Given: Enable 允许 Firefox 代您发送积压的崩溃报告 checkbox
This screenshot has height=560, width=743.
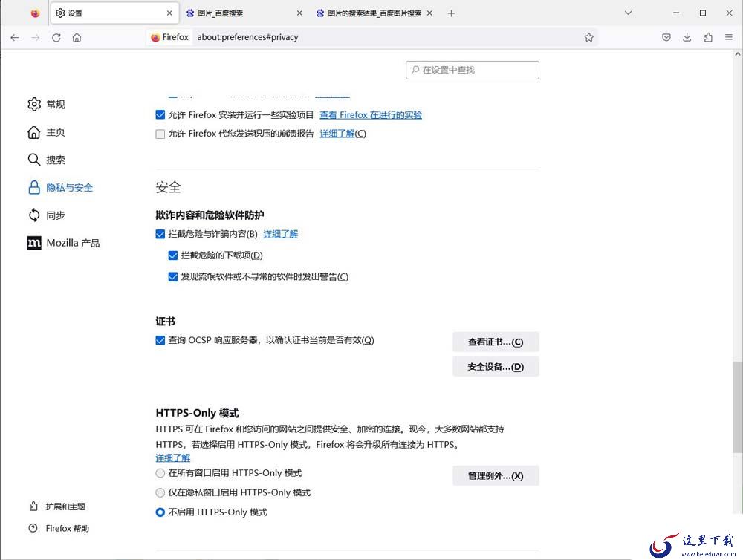Looking at the screenshot, I should (x=160, y=134).
